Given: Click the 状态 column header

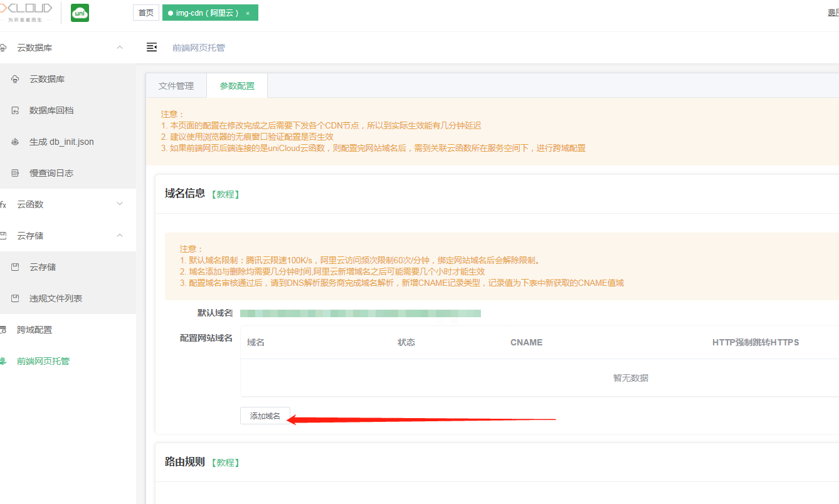Looking at the screenshot, I should (x=406, y=342).
